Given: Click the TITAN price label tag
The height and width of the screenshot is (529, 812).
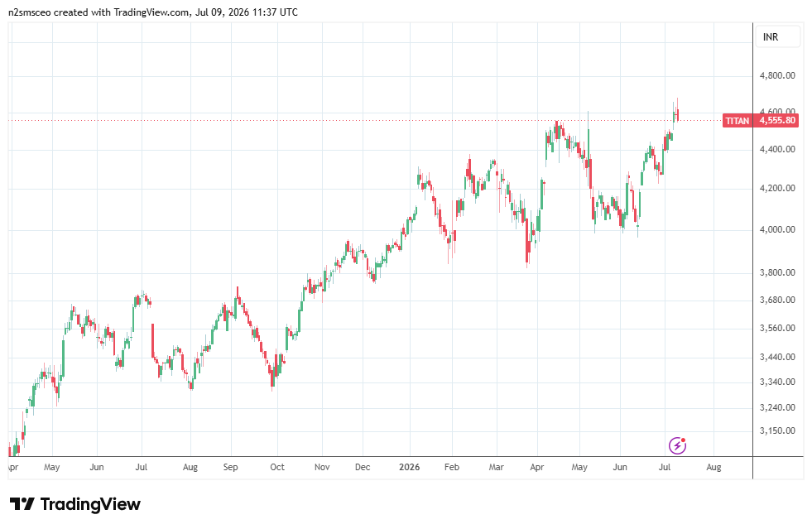Looking at the screenshot, I should [737, 121].
